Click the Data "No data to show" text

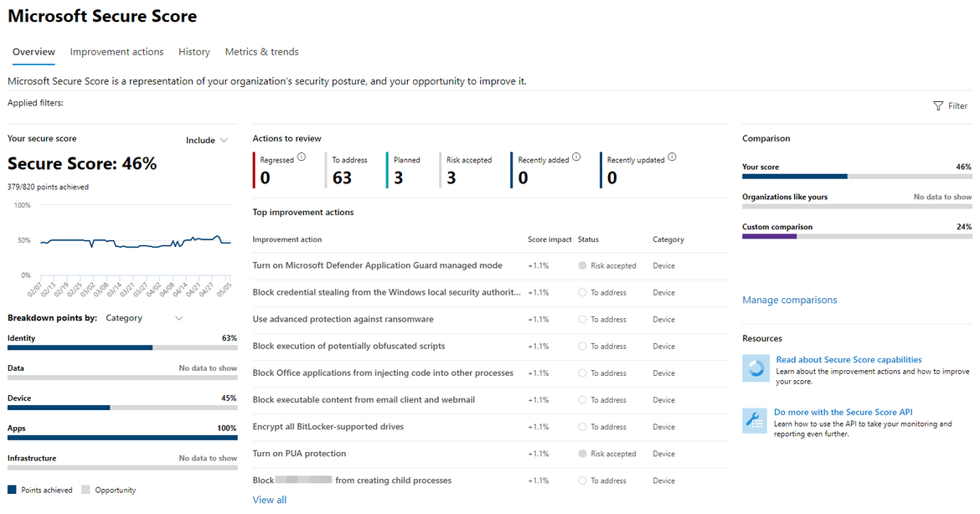coord(208,368)
